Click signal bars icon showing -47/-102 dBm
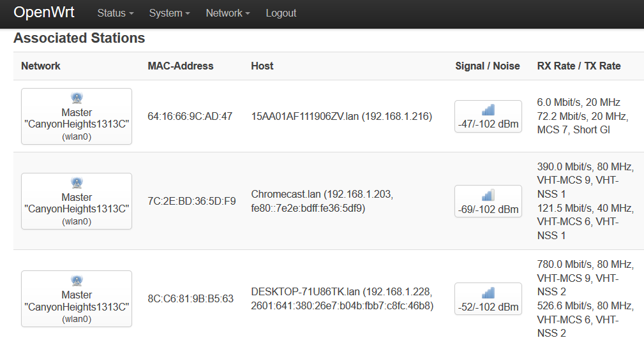 click(x=488, y=110)
